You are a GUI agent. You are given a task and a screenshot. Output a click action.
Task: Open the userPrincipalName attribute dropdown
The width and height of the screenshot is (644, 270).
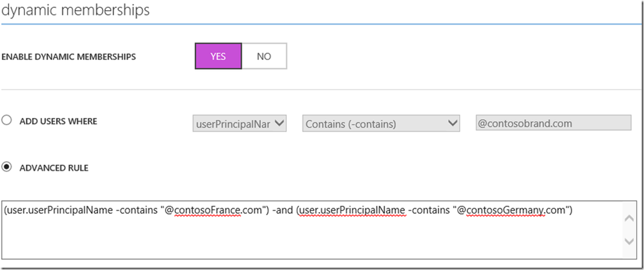pos(239,123)
